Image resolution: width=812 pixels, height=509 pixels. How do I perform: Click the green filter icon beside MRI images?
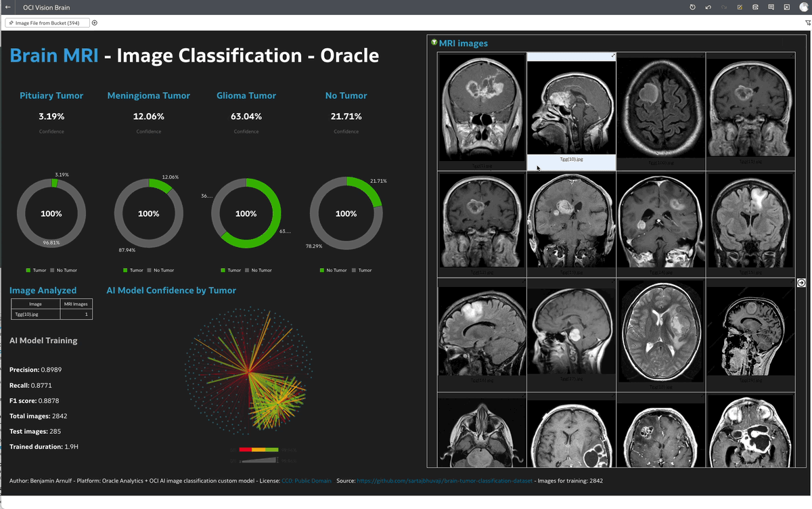click(x=434, y=42)
